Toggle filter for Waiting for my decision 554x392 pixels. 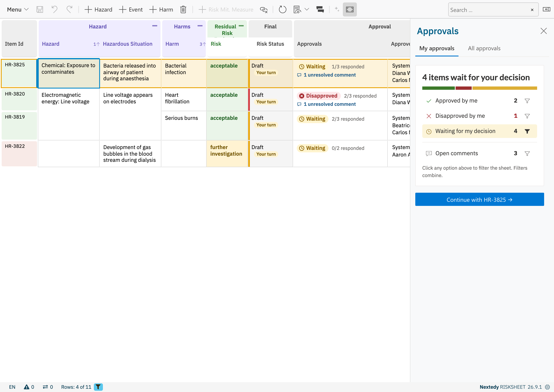tap(527, 131)
